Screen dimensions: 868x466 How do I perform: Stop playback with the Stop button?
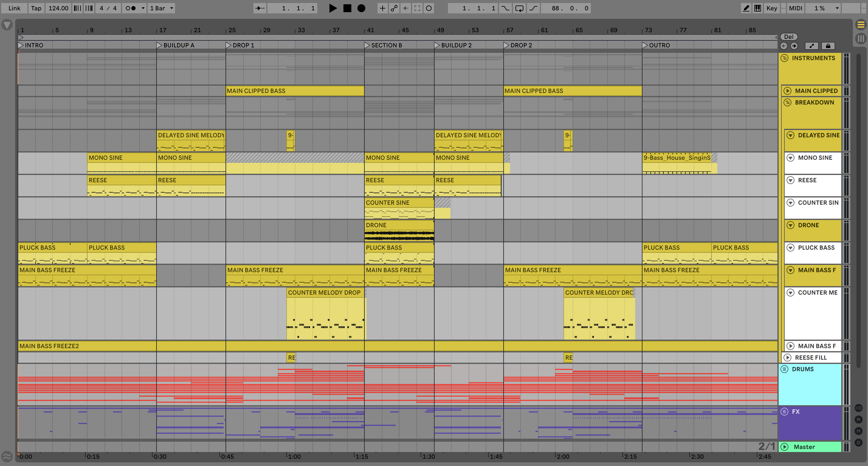click(x=347, y=8)
